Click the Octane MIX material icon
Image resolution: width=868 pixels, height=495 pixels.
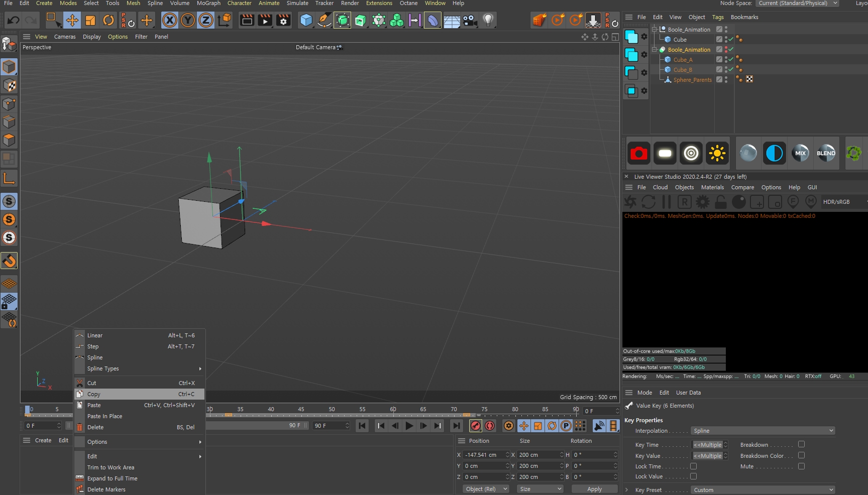(801, 153)
